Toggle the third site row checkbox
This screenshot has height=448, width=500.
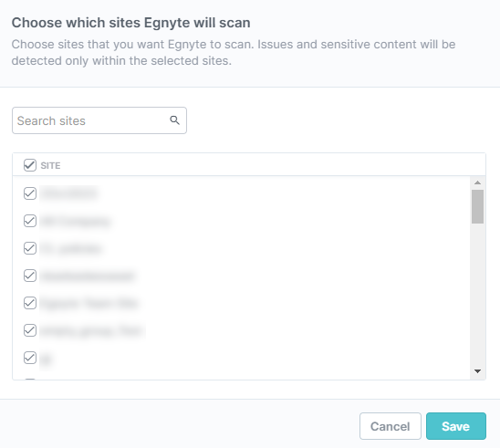[30, 248]
